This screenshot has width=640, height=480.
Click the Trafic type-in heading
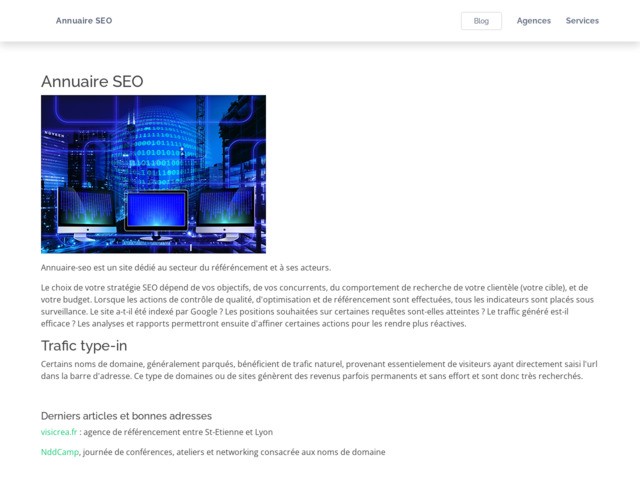click(84, 345)
